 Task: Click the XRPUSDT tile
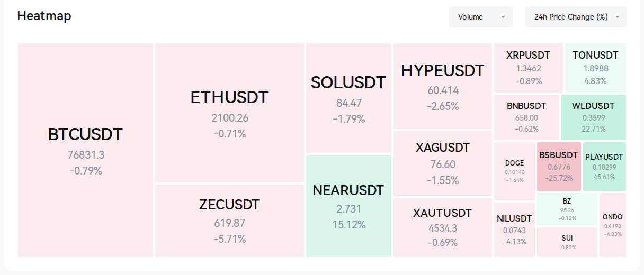click(529, 68)
